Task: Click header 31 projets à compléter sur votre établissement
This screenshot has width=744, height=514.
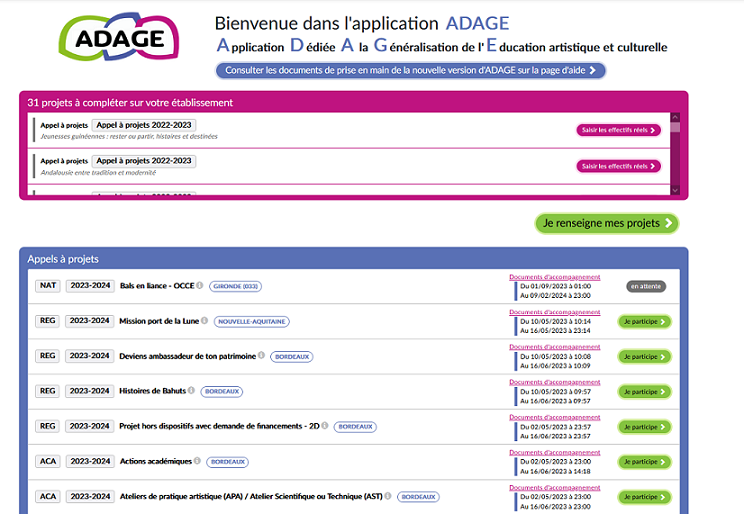Action: click(x=130, y=103)
